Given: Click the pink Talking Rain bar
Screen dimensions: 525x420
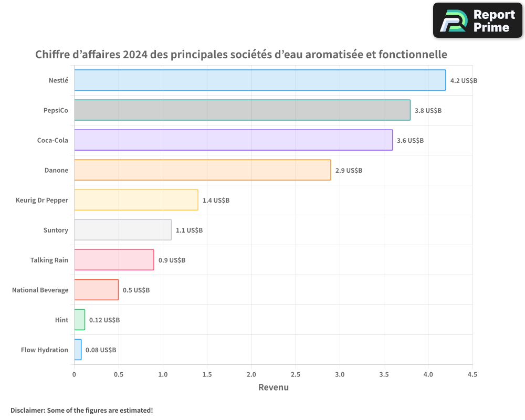Looking at the screenshot, I should 114,260.
